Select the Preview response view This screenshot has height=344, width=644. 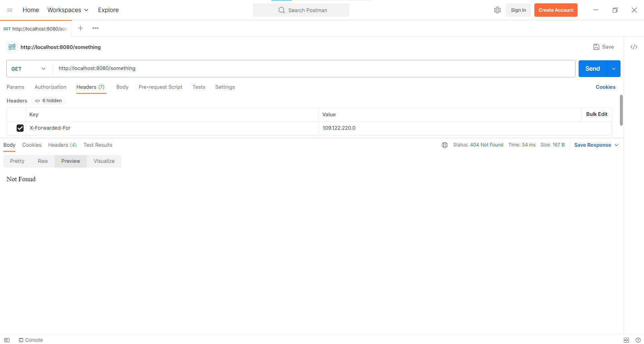[71, 161]
